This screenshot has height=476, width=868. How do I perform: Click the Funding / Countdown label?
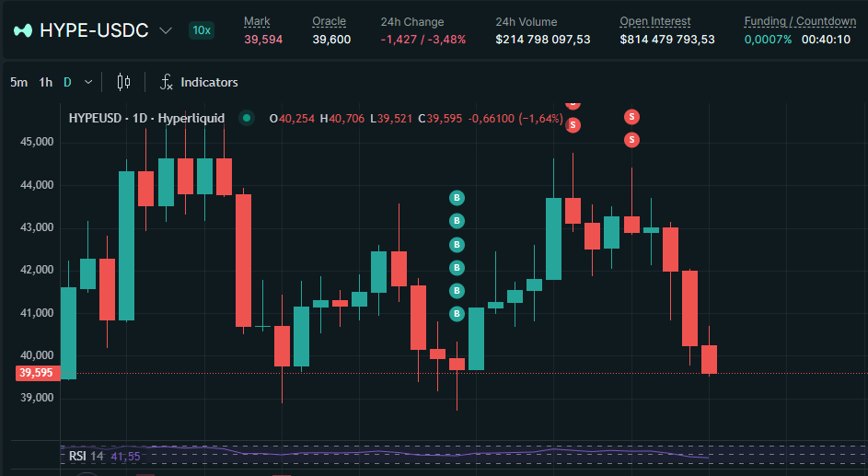(x=800, y=21)
